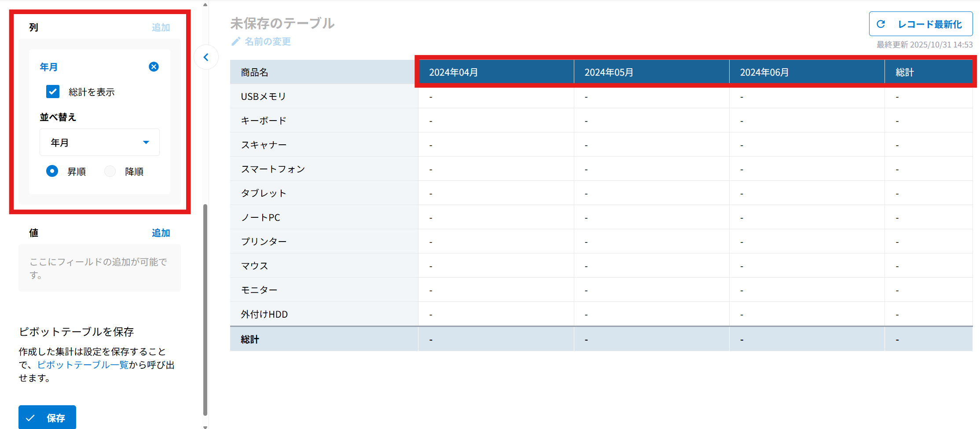Select the 降順 radio button

coord(110,171)
